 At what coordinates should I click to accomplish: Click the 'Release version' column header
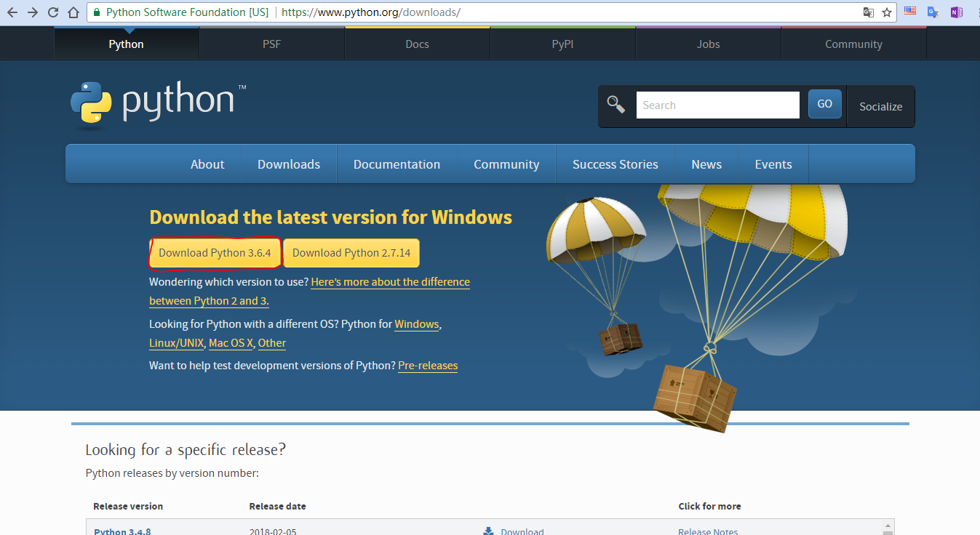128,506
